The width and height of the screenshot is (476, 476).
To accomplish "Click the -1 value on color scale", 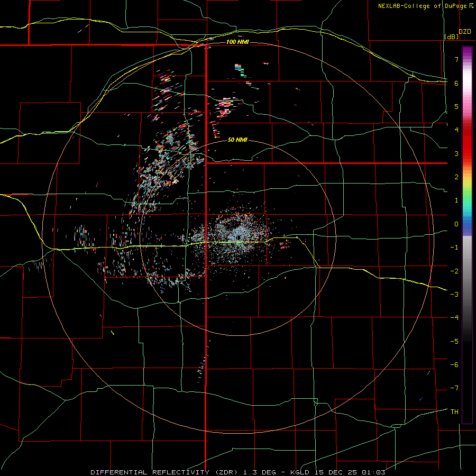I will click(454, 248).
